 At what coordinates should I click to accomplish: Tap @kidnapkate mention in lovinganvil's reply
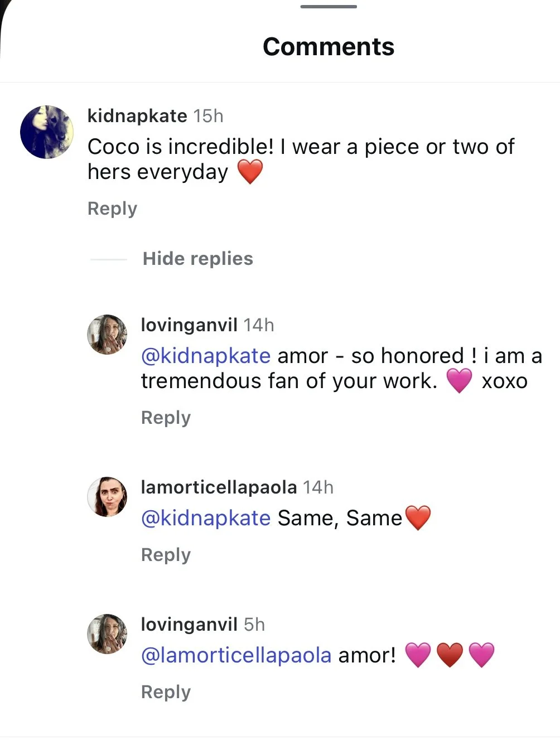206,356
